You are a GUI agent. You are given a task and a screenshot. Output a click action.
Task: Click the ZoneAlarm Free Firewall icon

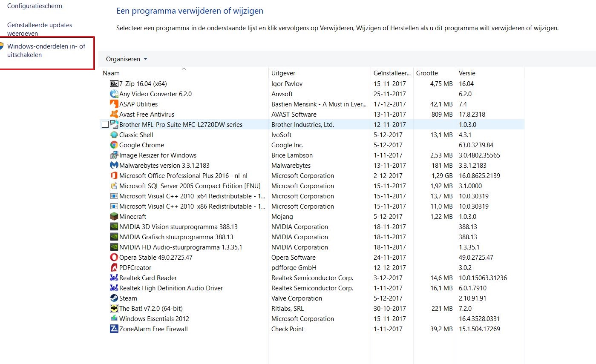click(114, 329)
